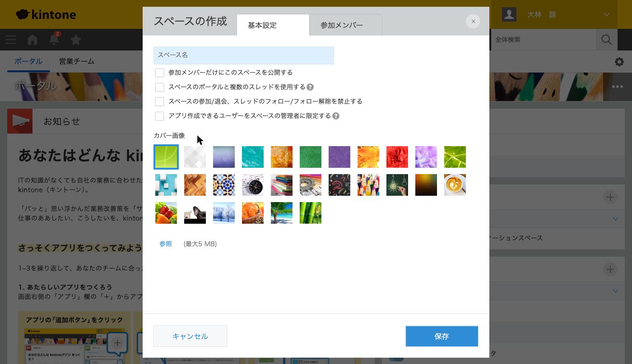Select the white diamond pattern cover
Screen dimensions: 632x364
195,157
